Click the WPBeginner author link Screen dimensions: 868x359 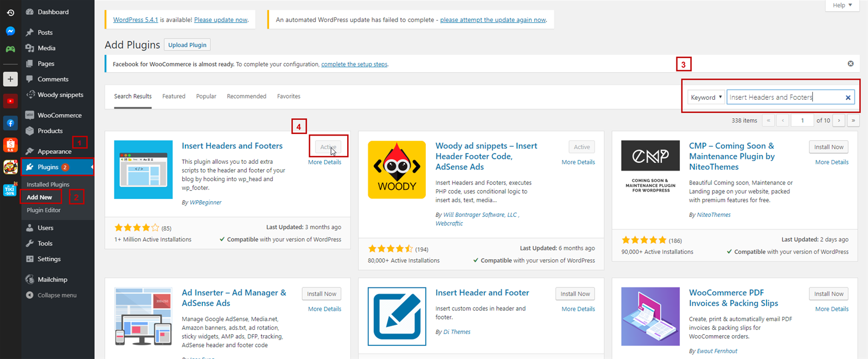pos(205,203)
